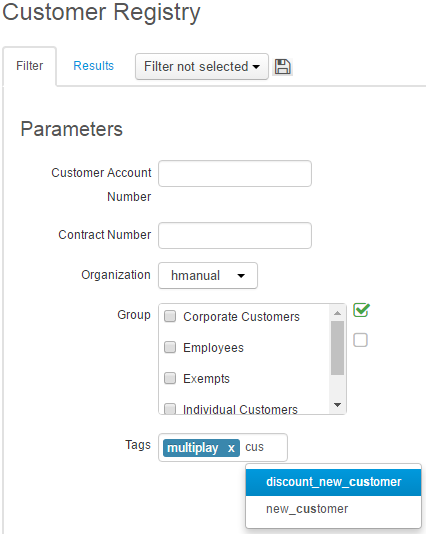Open the Filter tab
426x534 pixels.
pos(30,66)
